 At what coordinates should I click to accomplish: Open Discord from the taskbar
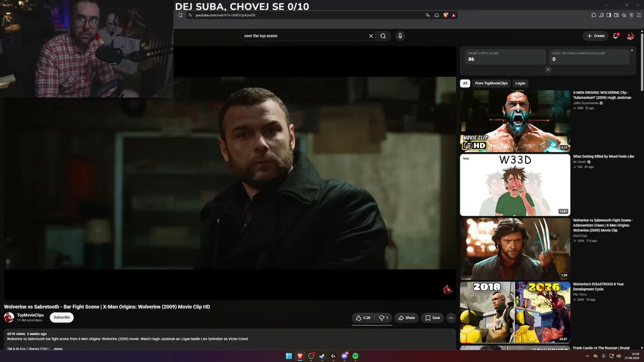click(345, 356)
